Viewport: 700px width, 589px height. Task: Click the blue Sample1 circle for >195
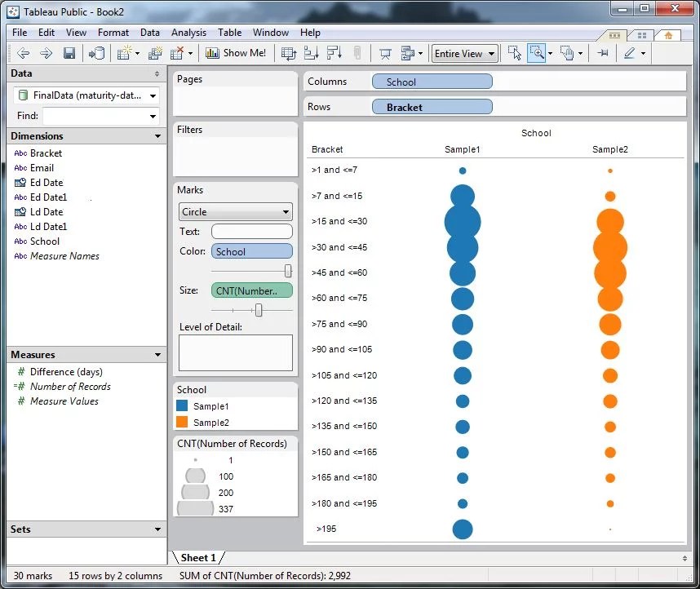pos(463,529)
